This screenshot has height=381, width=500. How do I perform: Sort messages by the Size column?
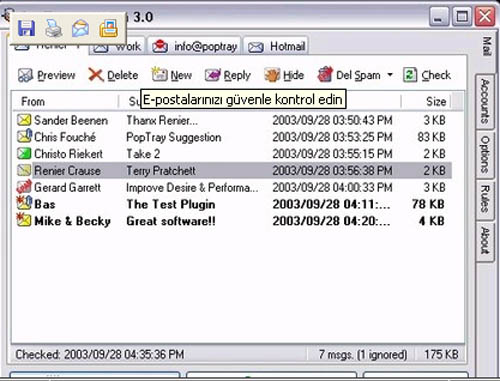point(426,101)
